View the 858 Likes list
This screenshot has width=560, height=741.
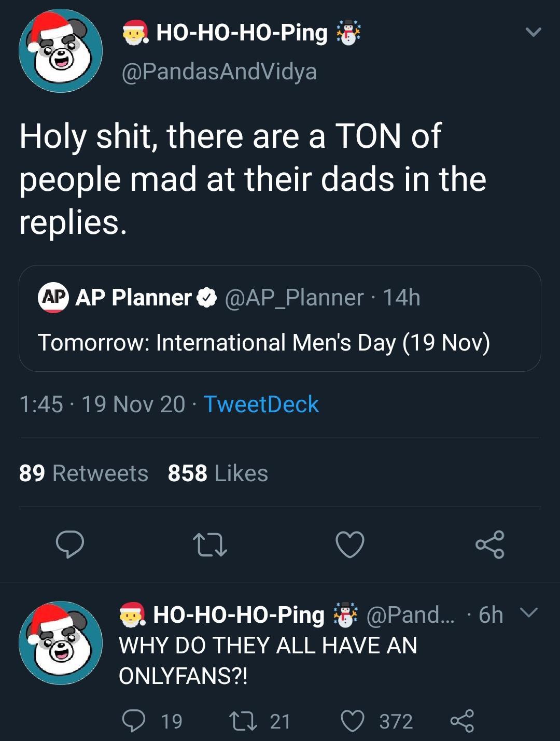[x=218, y=473]
